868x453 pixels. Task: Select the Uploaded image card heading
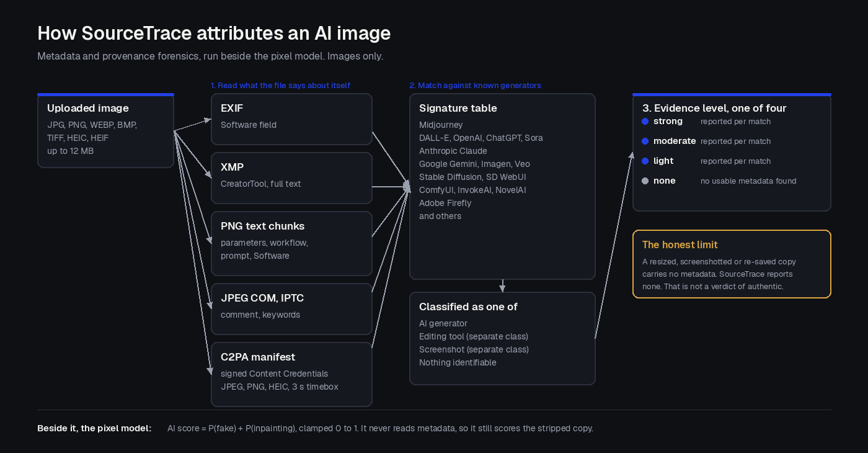88,108
